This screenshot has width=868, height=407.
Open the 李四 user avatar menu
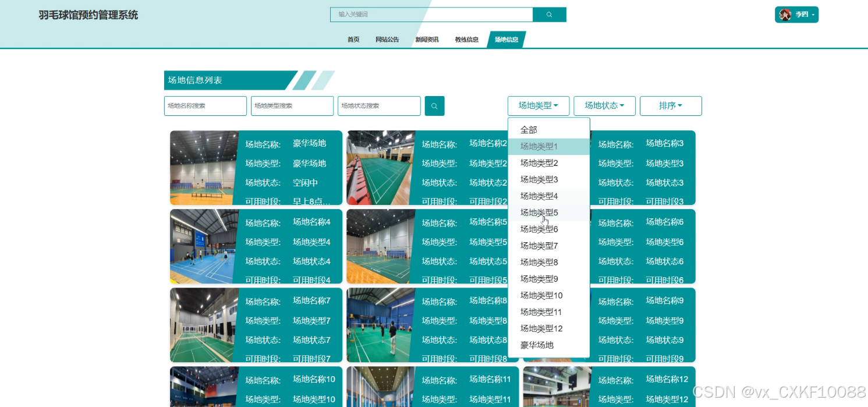point(796,15)
